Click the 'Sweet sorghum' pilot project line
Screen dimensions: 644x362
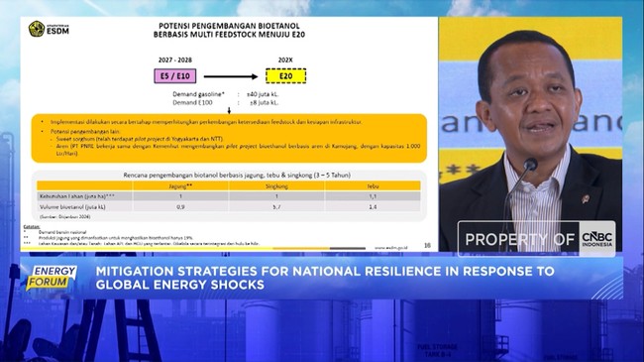tap(140, 139)
